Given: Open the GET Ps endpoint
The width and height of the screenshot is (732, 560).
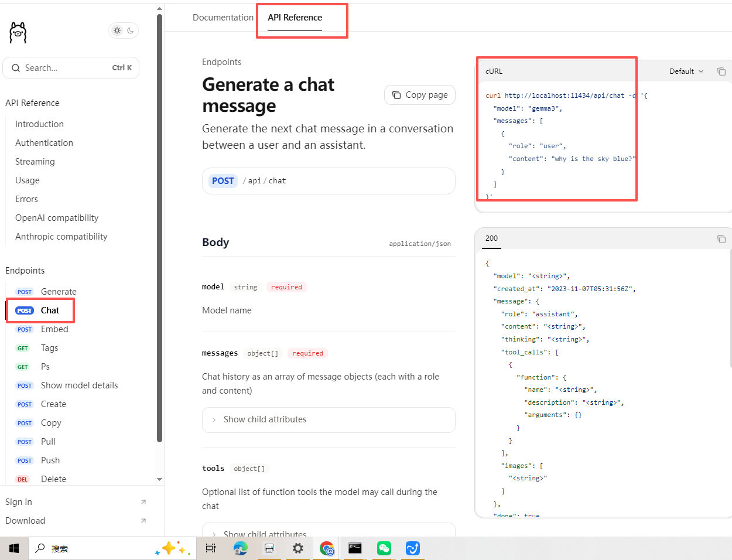Looking at the screenshot, I should pyautogui.click(x=32, y=367).
